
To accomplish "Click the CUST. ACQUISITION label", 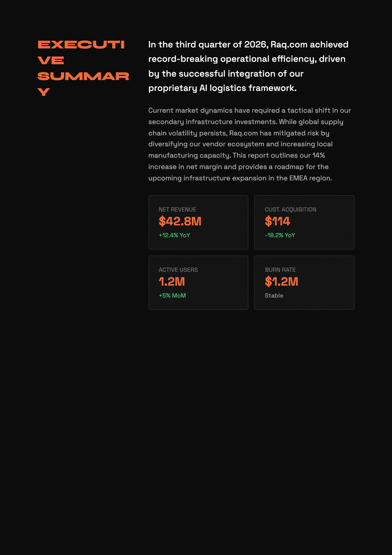I will coord(290,210).
